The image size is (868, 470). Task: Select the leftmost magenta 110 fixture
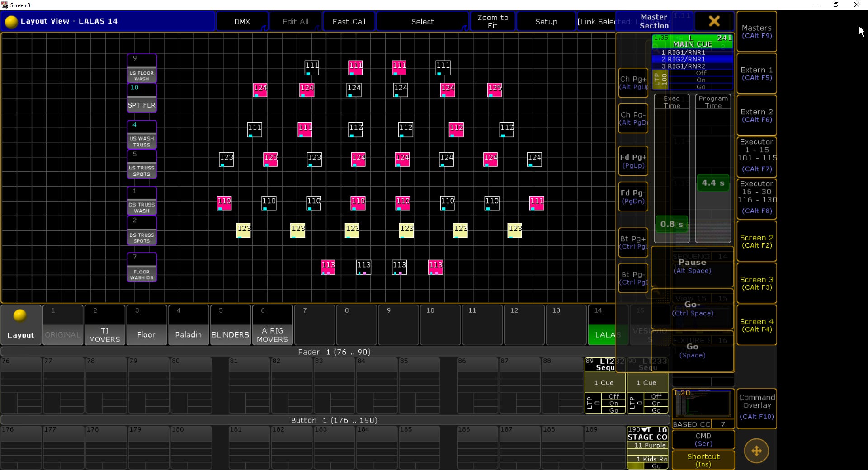coord(224,203)
